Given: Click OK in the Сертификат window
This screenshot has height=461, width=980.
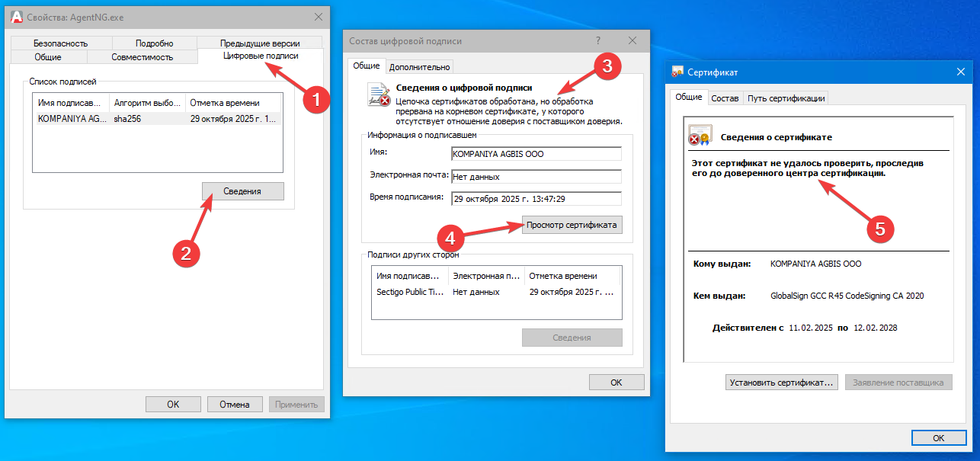Looking at the screenshot, I should 939,437.
